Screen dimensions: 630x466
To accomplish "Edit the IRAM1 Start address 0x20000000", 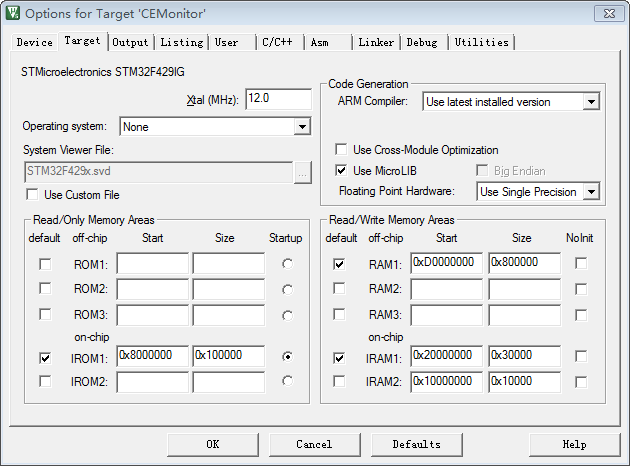I will click(x=446, y=356).
